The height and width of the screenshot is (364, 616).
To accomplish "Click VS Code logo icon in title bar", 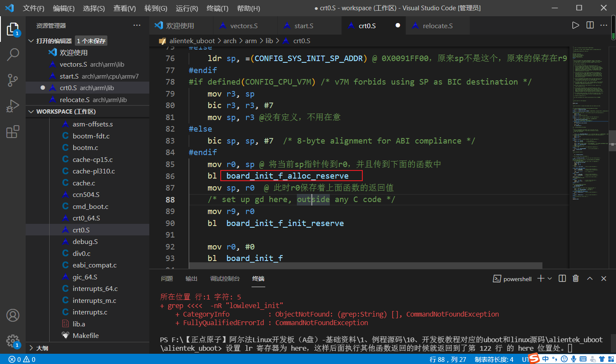I will [9, 8].
